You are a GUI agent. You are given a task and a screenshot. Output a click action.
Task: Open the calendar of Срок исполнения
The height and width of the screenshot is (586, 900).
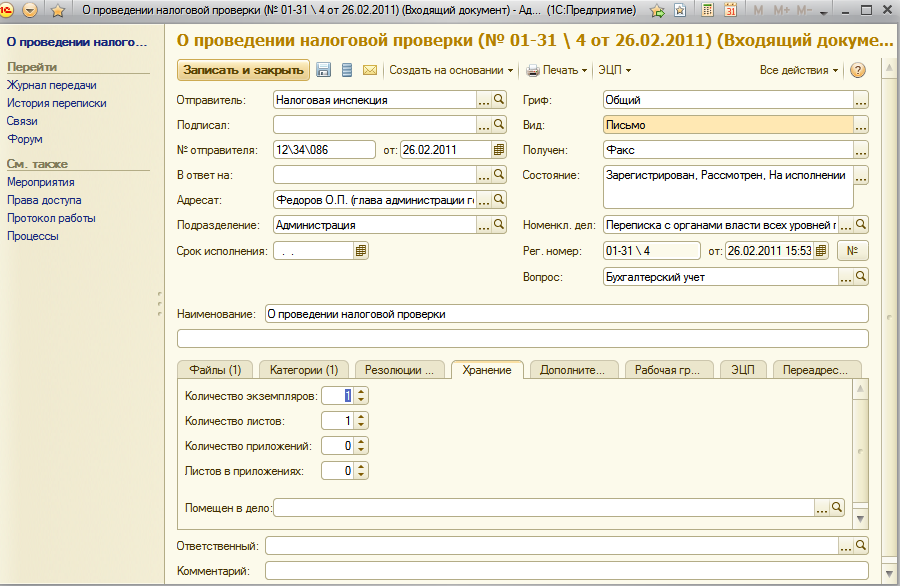click(360, 251)
